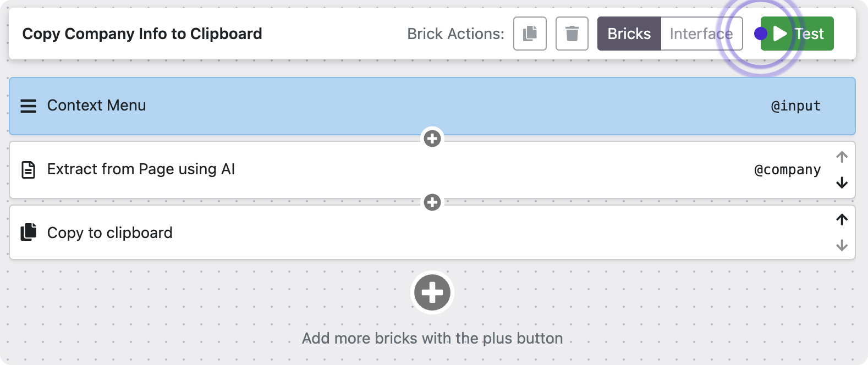Click the large plus button to add brick
This screenshot has width=868, height=365.
[x=432, y=292]
